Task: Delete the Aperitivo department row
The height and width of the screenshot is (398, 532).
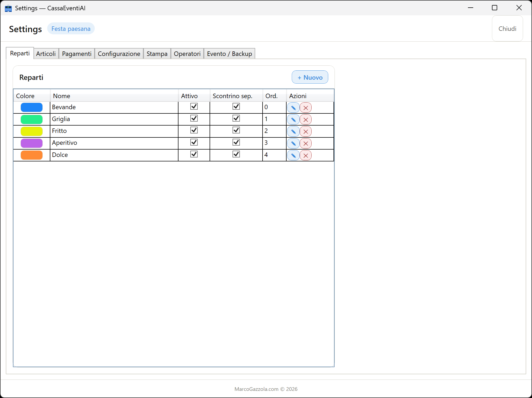Action: 306,143
